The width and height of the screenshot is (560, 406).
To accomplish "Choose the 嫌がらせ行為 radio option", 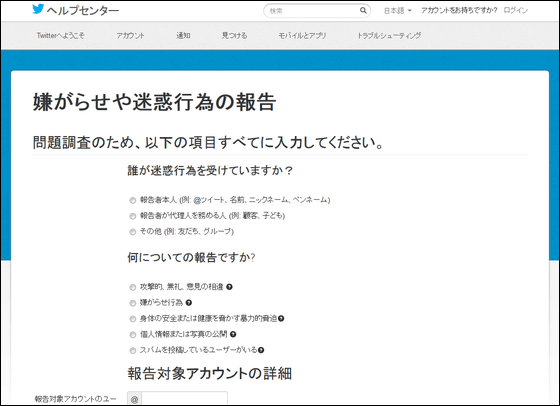I will (x=133, y=303).
